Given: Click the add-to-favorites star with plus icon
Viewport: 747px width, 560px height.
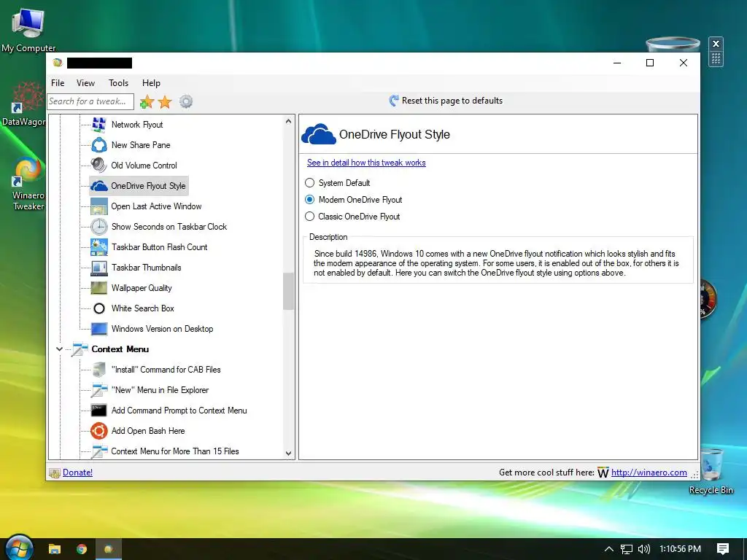Looking at the screenshot, I should click(x=147, y=101).
